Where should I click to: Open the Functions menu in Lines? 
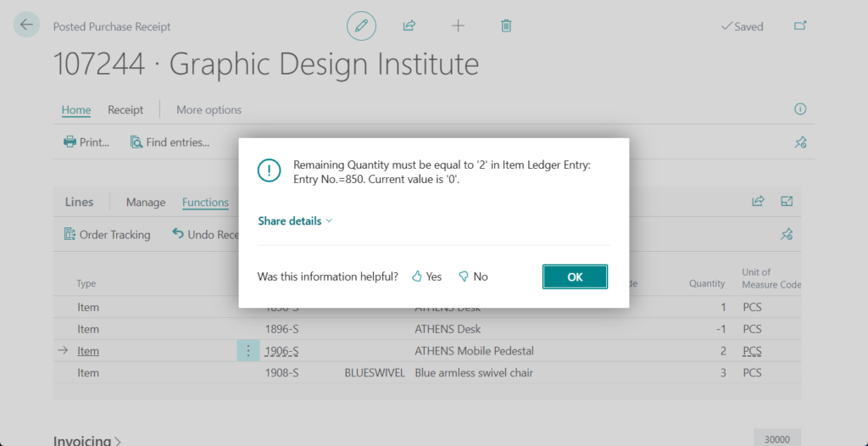click(205, 202)
